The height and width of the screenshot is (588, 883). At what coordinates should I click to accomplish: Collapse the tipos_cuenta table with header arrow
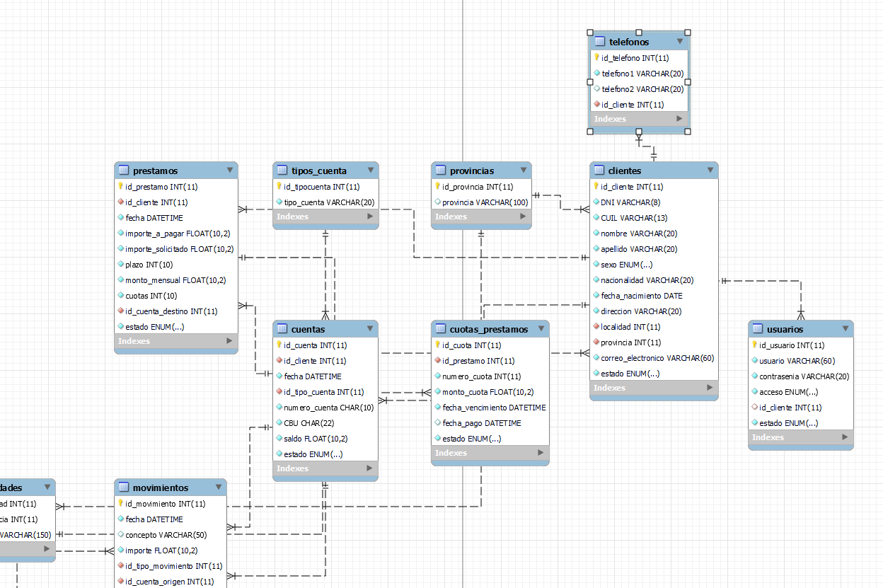tap(370, 171)
